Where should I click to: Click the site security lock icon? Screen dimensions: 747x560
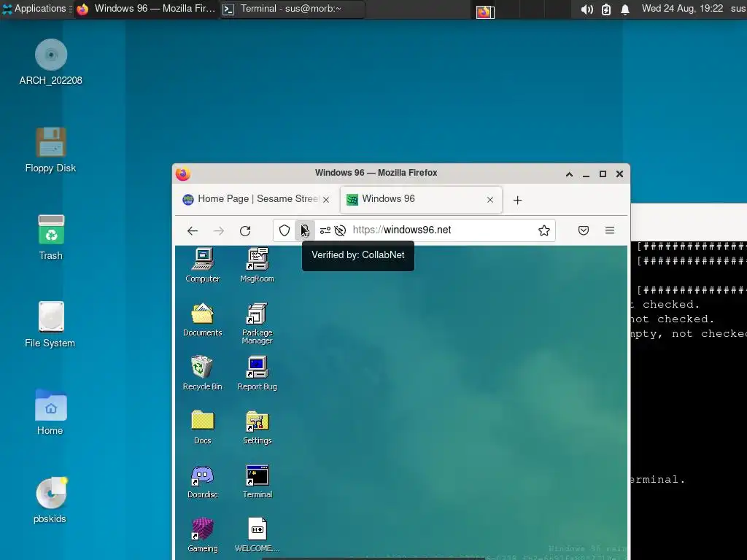304,230
